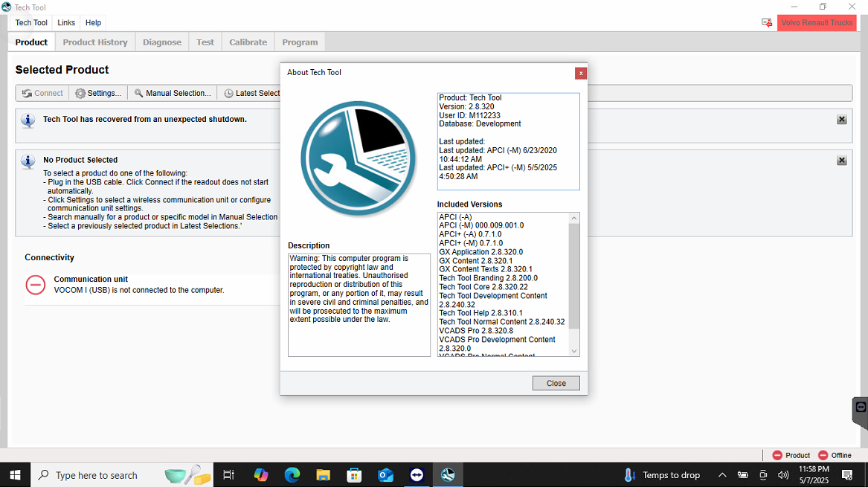The width and height of the screenshot is (868, 487).
Task: Open the Windows Start menu
Action: 15,475
